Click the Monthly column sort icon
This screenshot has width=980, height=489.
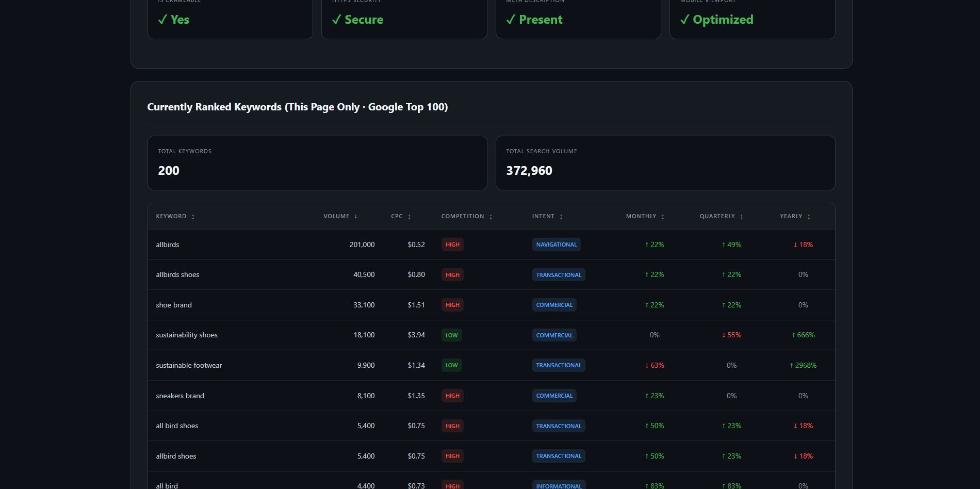(x=663, y=217)
